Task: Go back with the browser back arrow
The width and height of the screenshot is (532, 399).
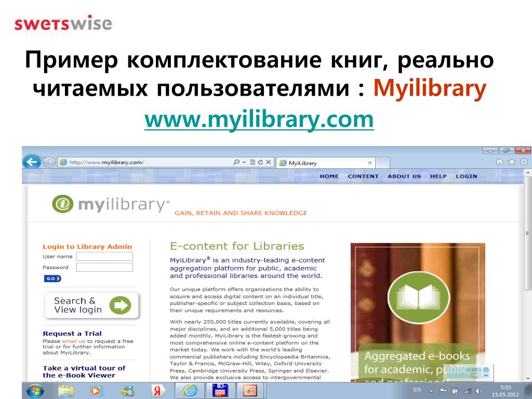Action: (32, 162)
